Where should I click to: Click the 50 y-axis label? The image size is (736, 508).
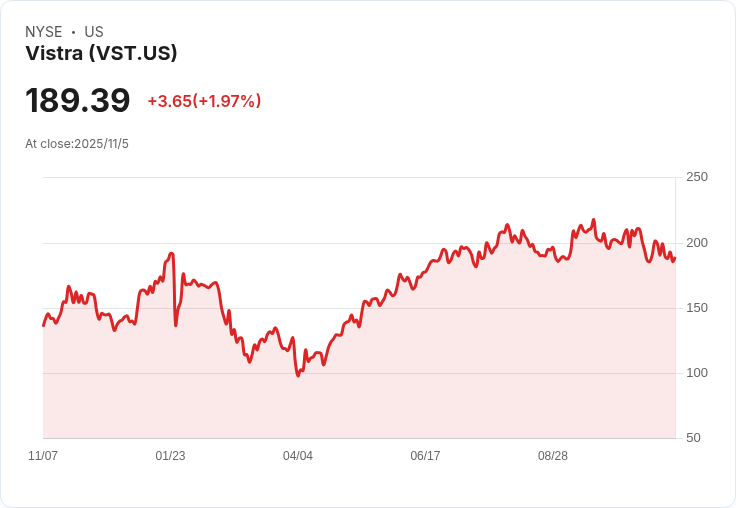[693, 438]
